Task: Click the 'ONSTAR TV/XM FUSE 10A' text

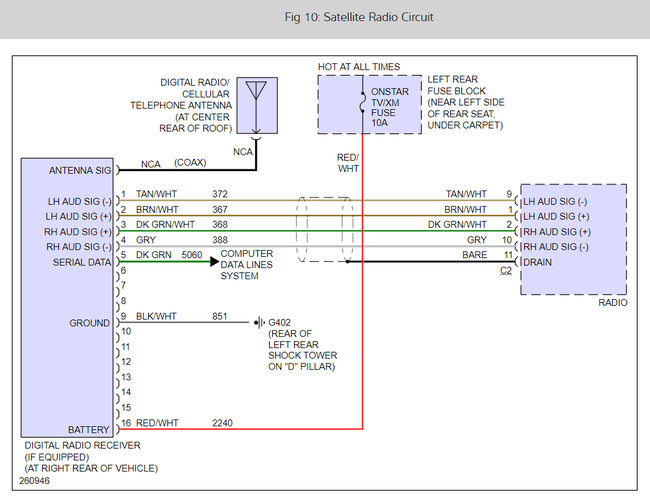Action: click(x=390, y=107)
